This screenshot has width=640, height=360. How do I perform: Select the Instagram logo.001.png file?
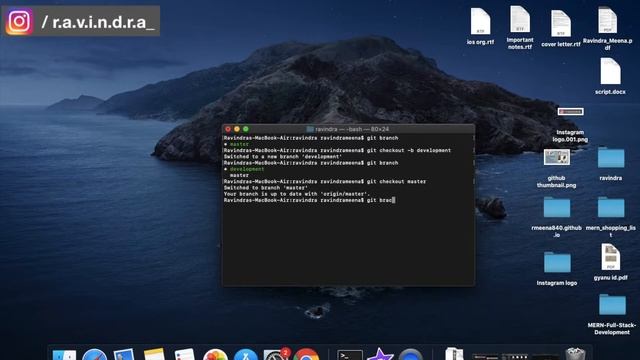click(570, 124)
